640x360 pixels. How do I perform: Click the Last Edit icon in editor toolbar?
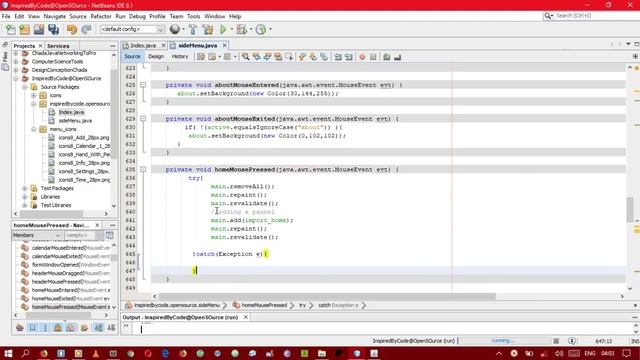click(x=201, y=57)
